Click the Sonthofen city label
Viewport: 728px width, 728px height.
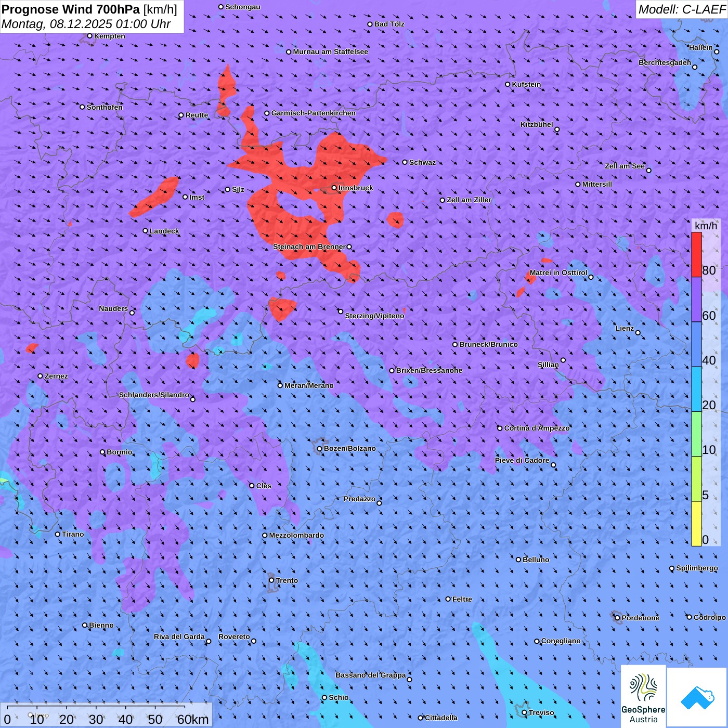click(105, 107)
